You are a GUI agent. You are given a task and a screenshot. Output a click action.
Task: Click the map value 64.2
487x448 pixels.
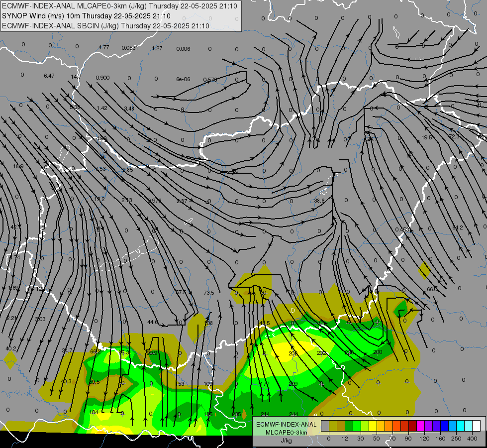[x=458, y=227]
